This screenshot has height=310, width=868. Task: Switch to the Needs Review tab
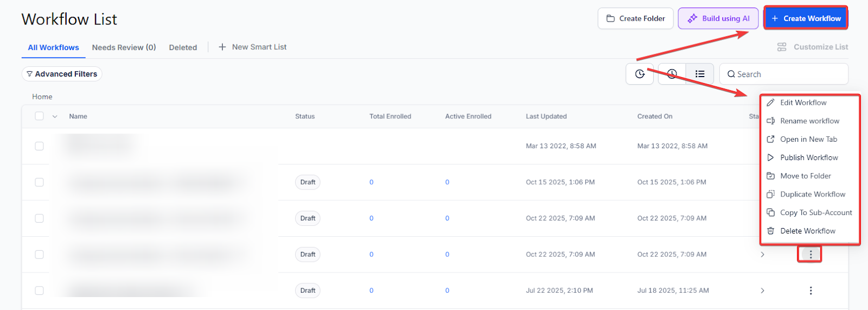coord(124,47)
